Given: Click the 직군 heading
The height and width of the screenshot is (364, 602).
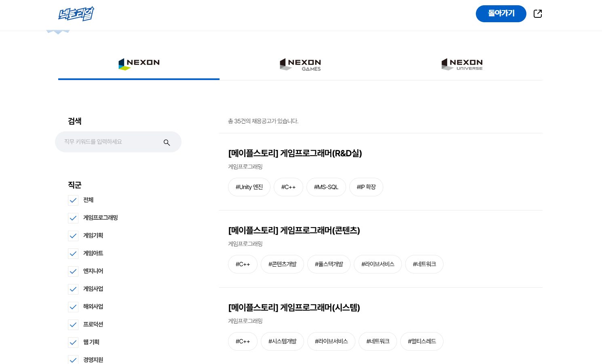Looking at the screenshot, I should (75, 185).
